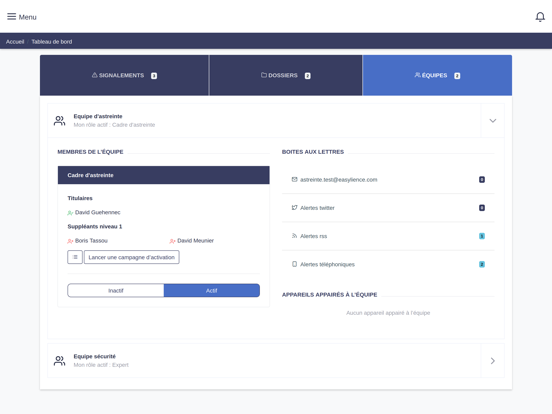The width and height of the screenshot is (552, 414).
Task: Click Equipe sécurité title
Action: (x=94, y=356)
